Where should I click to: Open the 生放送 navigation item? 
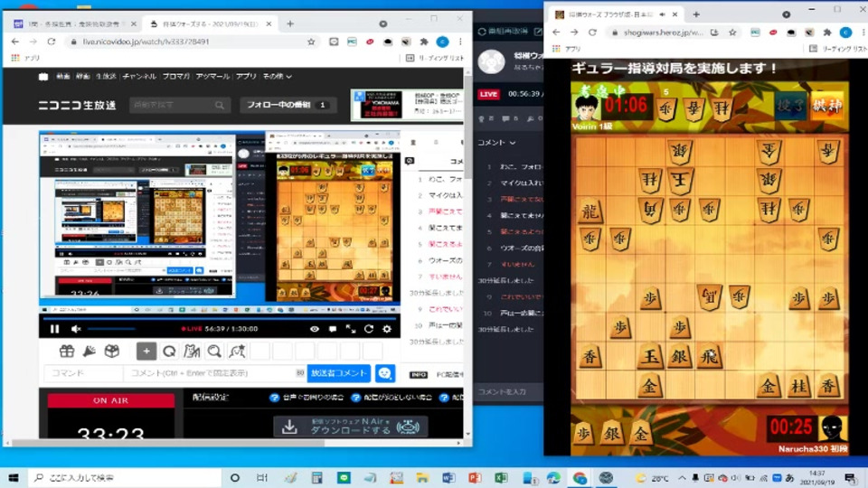106,76
